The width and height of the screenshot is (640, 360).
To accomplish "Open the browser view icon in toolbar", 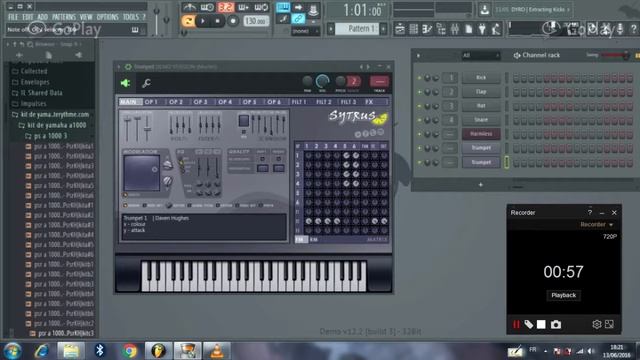I will (441, 29).
